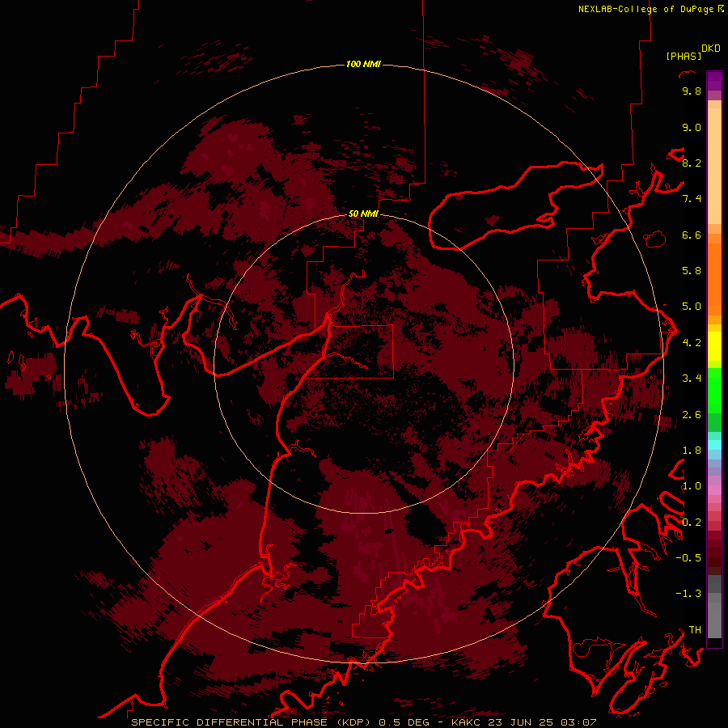Image resolution: width=728 pixels, height=728 pixels.
Task: Click the 1.0 value on the scale
Action: 692,486
